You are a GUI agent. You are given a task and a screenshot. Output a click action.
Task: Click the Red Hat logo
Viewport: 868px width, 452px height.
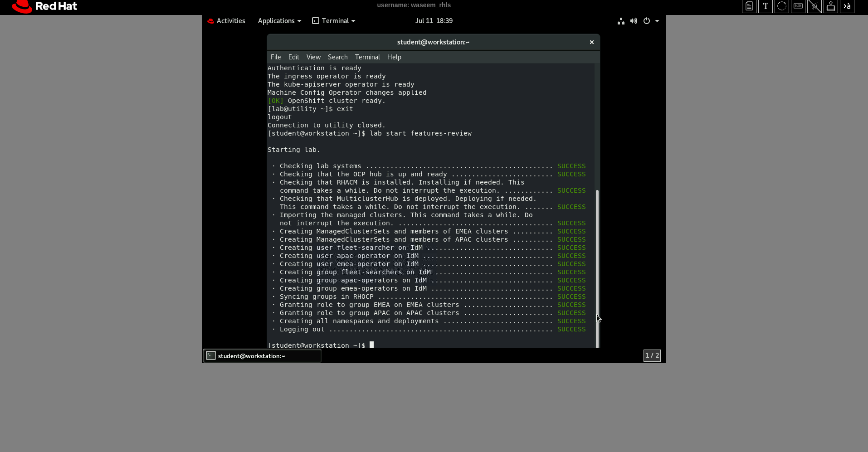coord(44,6)
